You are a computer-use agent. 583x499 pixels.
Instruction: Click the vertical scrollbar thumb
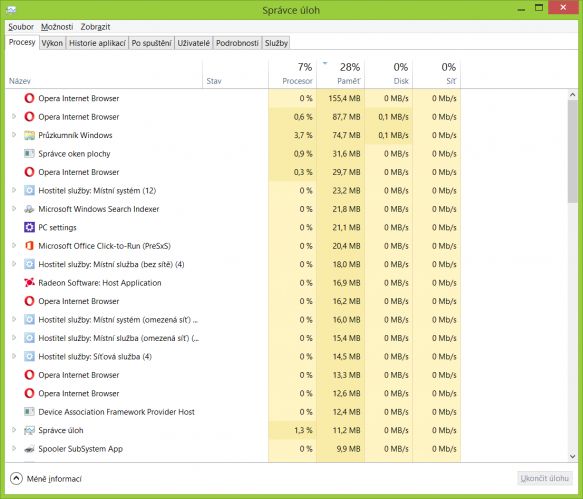573,152
